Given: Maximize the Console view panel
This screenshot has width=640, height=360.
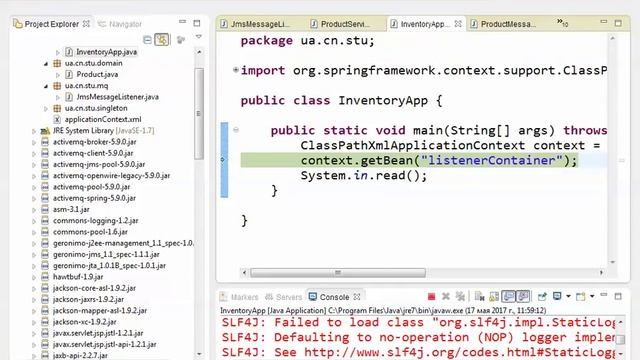Looking at the screenshot, I should click(618, 296).
